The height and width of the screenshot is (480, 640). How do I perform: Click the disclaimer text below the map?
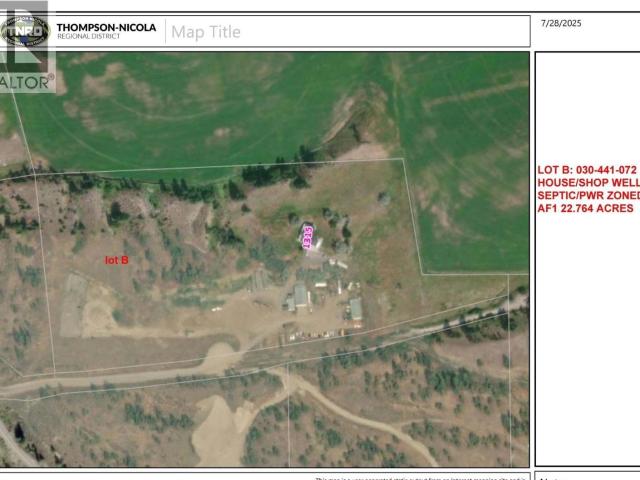pos(420,476)
